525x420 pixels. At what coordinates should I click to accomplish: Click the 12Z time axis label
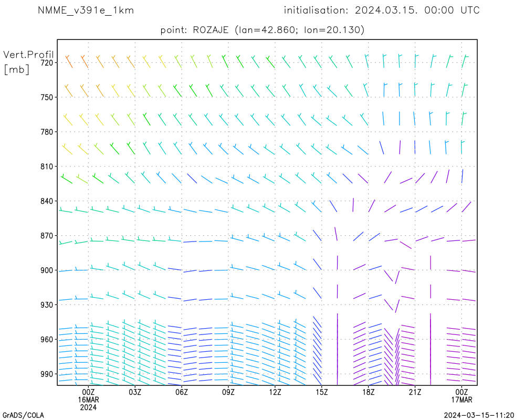pyautogui.click(x=275, y=392)
